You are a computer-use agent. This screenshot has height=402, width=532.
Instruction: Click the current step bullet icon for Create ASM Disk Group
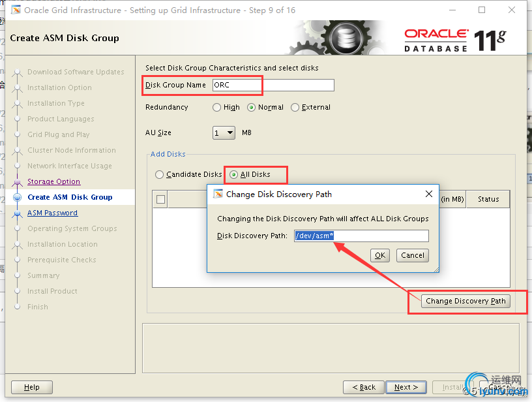tap(18, 197)
